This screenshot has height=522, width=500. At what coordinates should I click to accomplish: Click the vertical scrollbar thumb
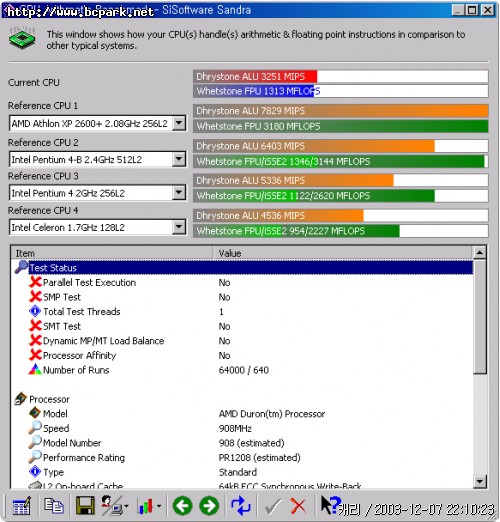tap(479, 317)
